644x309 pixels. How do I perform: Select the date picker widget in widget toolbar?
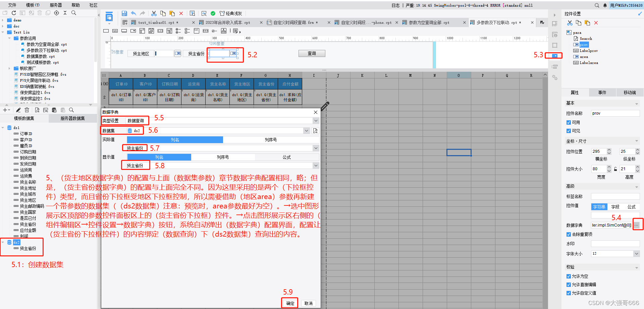151,31
